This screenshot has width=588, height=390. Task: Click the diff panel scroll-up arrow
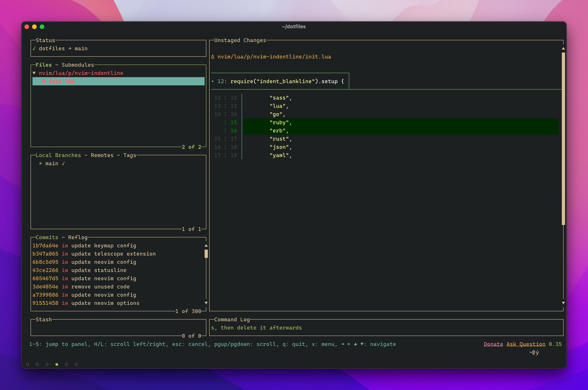click(563, 49)
